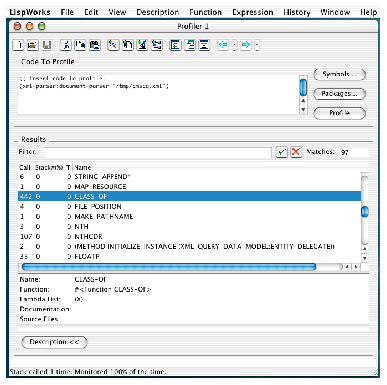The width and height of the screenshot is (387, 385).
Task: Click the function call graph browser icon
Action: (x=156, y=45)
